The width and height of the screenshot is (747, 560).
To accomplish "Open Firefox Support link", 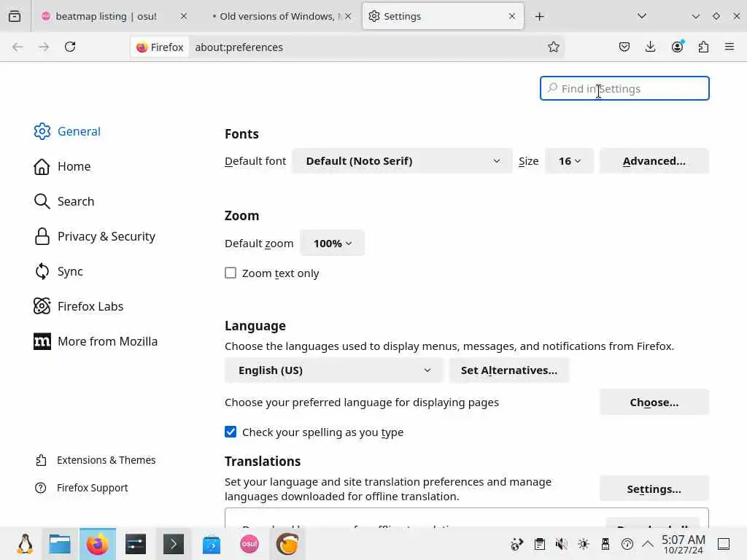I will pyautogui.click(x=82, y=488).
